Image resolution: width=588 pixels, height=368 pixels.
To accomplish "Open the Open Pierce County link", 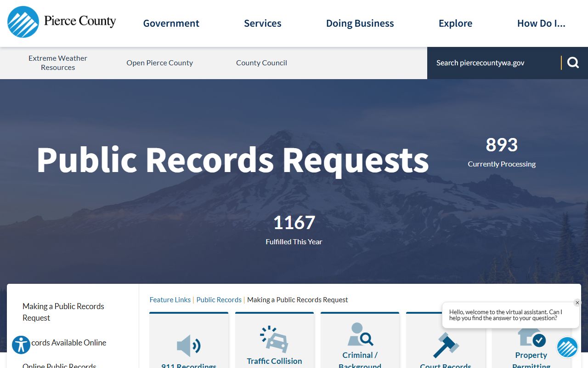I will [160, 63].
